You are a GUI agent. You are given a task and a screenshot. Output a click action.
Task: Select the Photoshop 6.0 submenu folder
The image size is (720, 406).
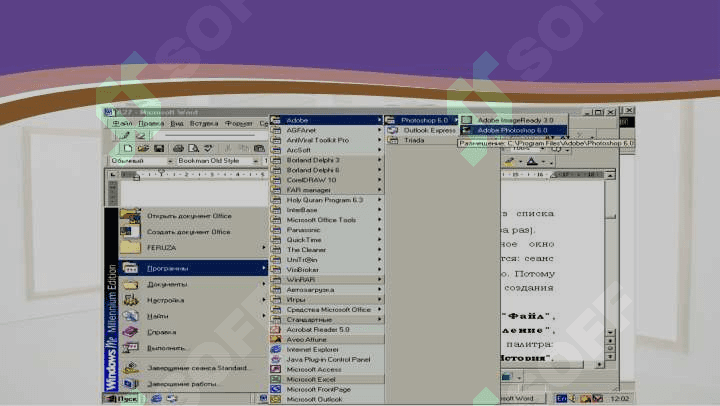(x=422, y=120)
